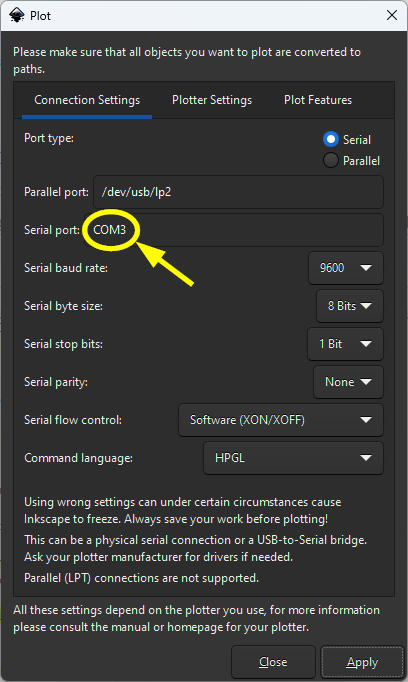The width and height of the screenshot is (408, 682).
Task: Select the Serial port type radio button
Action: pos(331,139)
